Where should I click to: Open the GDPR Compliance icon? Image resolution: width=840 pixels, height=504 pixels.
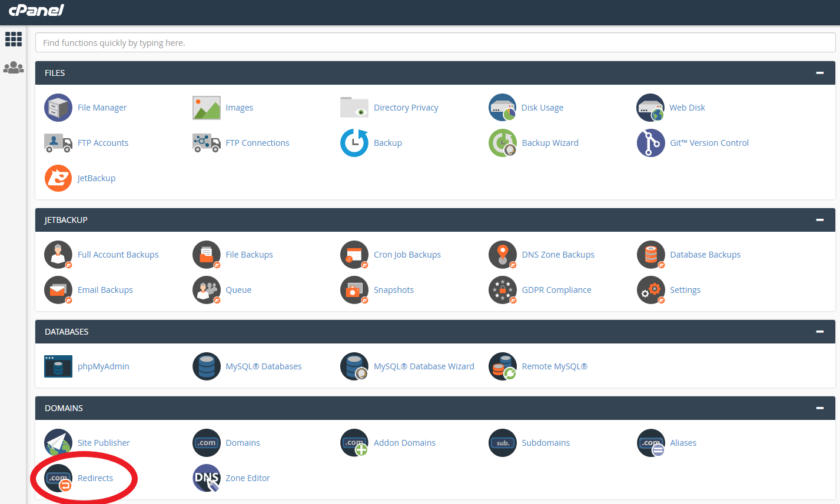[x=502, y=289]
